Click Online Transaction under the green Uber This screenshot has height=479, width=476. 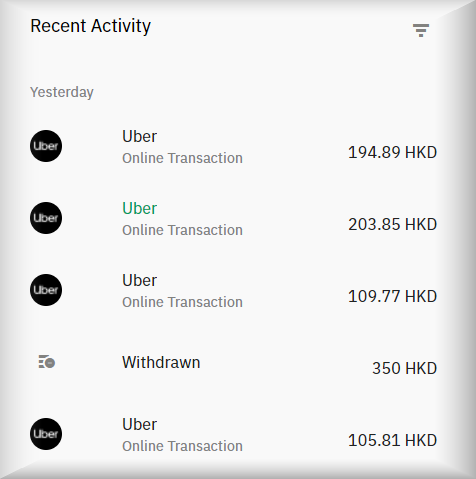pyautogui.click(x=182, y=230)
